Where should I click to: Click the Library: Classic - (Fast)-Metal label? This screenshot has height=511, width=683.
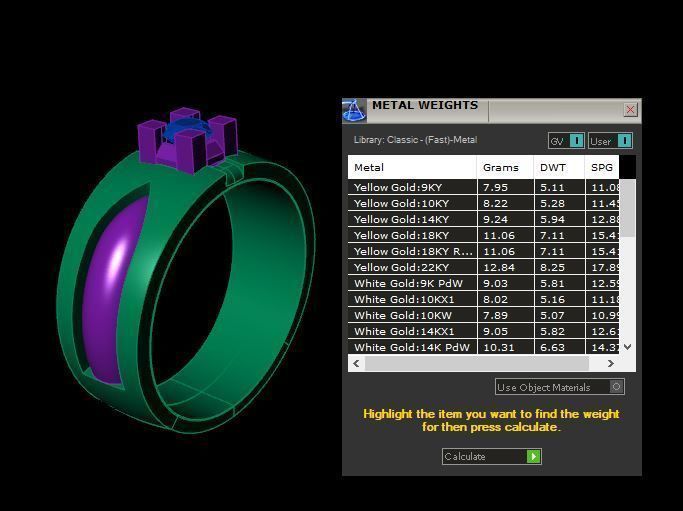click(416, 140)
